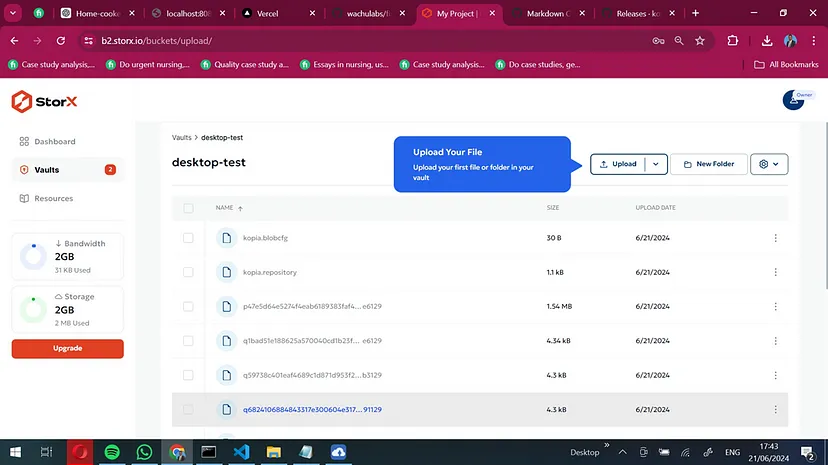Image resolution: width=828 pixels, height=465 pixels.
Task: Open the Owner profile avatar
Action: tap(793, 100)
